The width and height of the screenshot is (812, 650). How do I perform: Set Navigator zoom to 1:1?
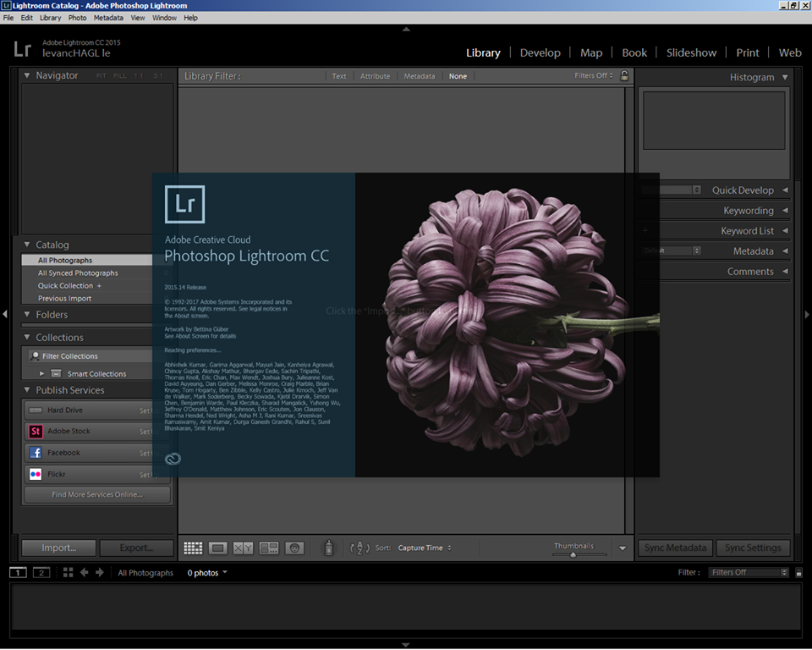(138, 75)
